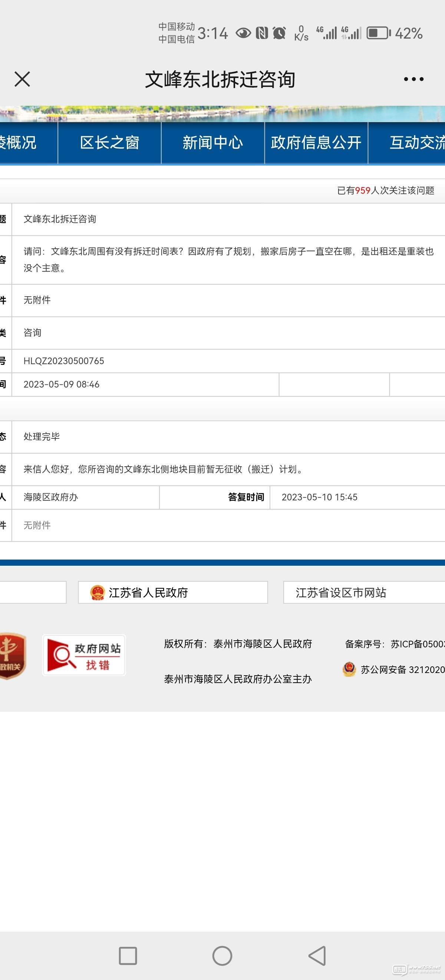Open the three-dot more options menu
Screen dimensions: 445x980
pyautogui.click(x=413, y=79)
